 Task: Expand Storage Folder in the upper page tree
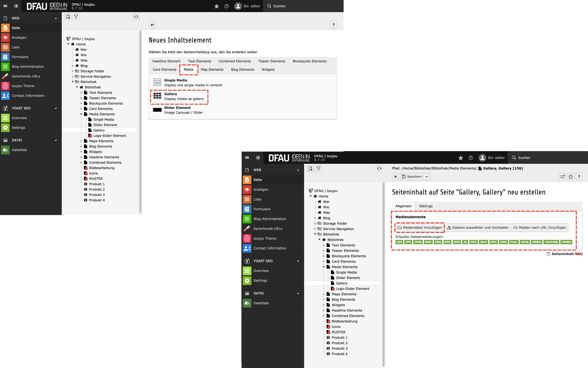pos(73,71)
